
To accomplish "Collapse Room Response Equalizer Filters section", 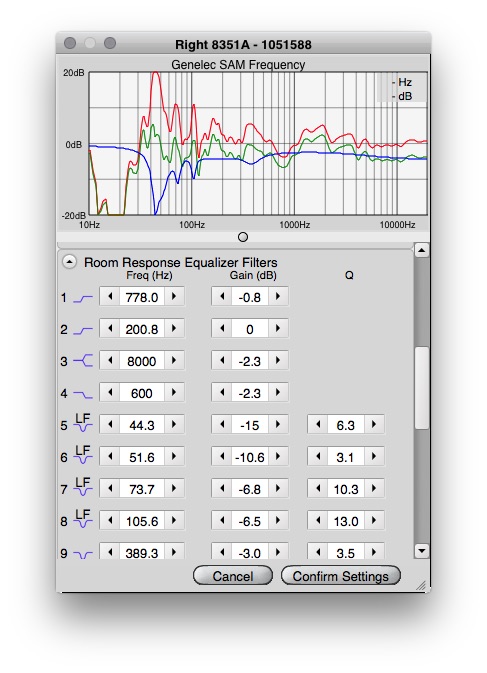I will point(69,262).
